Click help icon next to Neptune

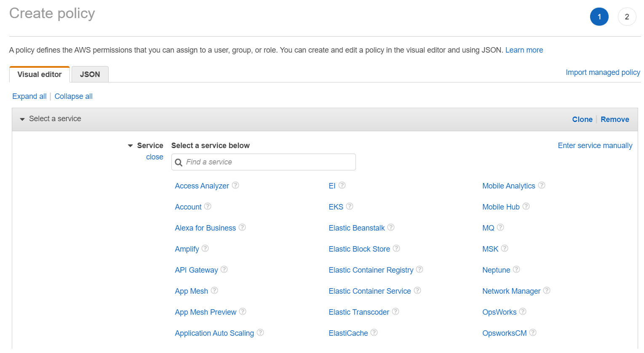[x=516, y=269]
